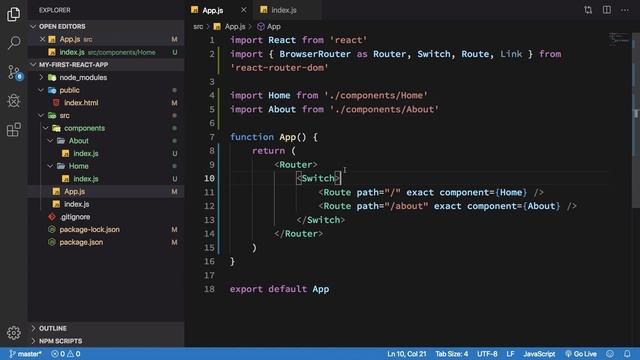Open index.html in public folder

[106, 102]
